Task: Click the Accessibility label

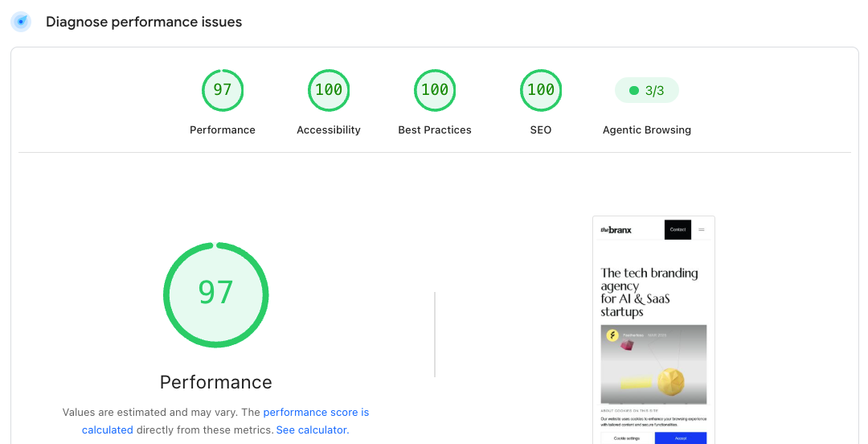Action: coord(329,129)
